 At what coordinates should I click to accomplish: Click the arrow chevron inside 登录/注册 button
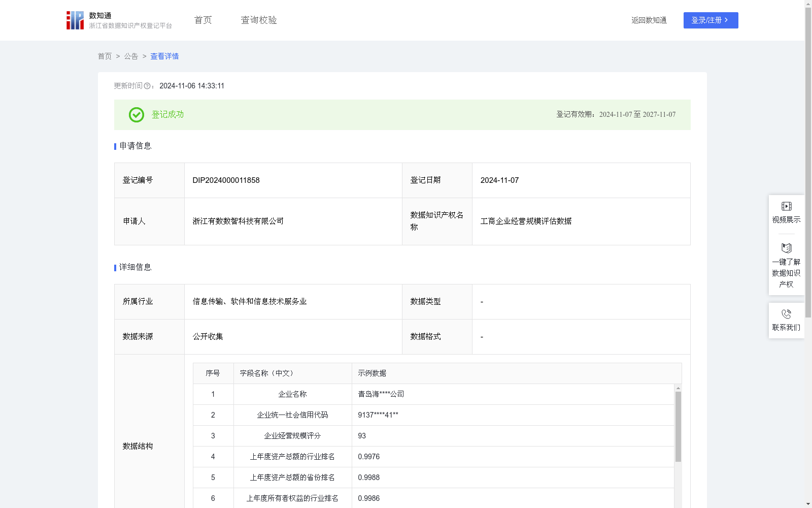726,20
